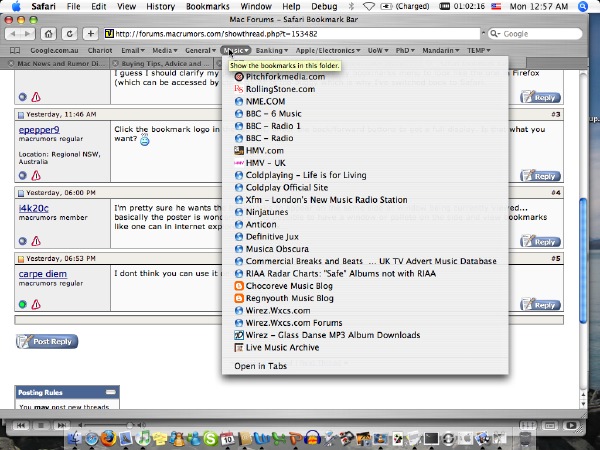Open iCal from the Dock
This screenshot has width=600, height=450.
(x=227, y=438)
